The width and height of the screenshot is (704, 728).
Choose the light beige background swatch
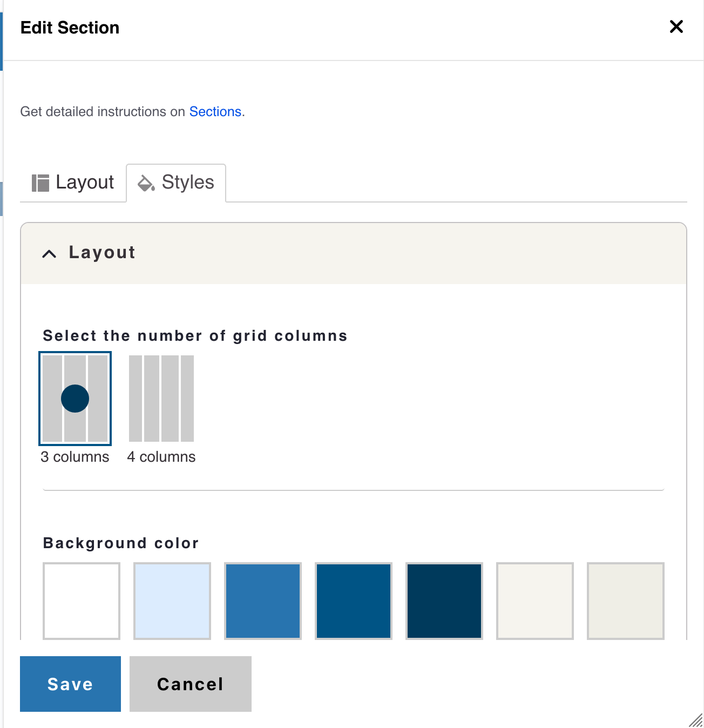tap(626, 601)
